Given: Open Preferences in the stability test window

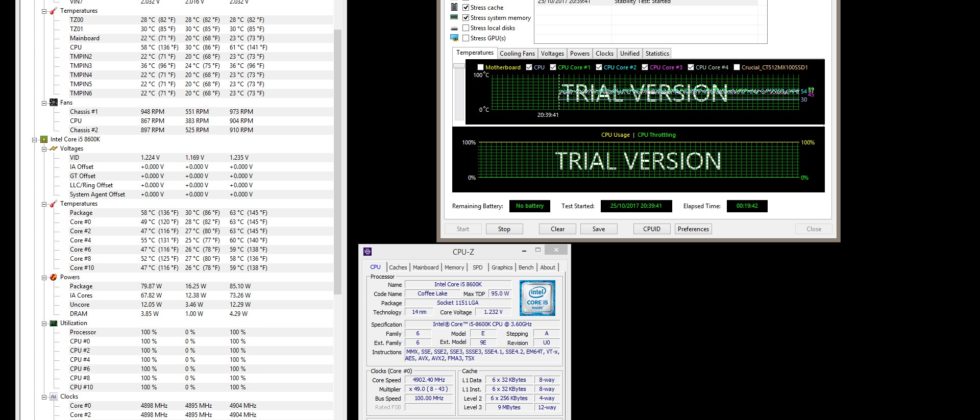Looking at the screenshot, I should [693, 228].
